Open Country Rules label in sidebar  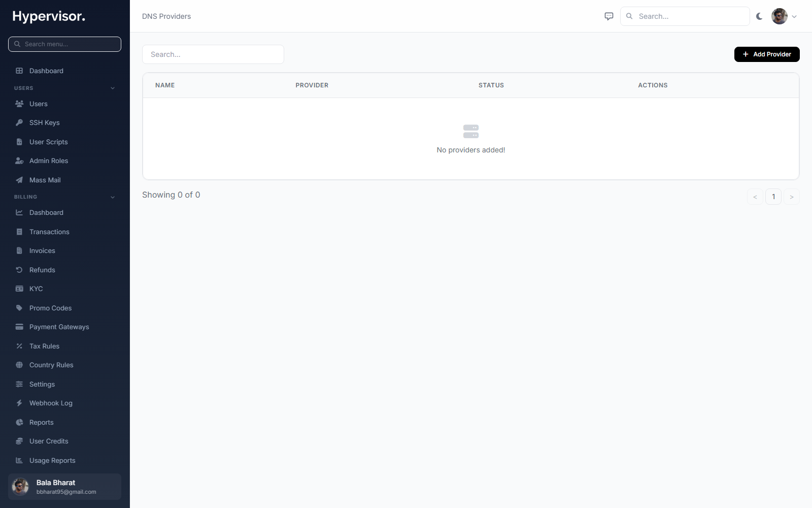(51, 365)
